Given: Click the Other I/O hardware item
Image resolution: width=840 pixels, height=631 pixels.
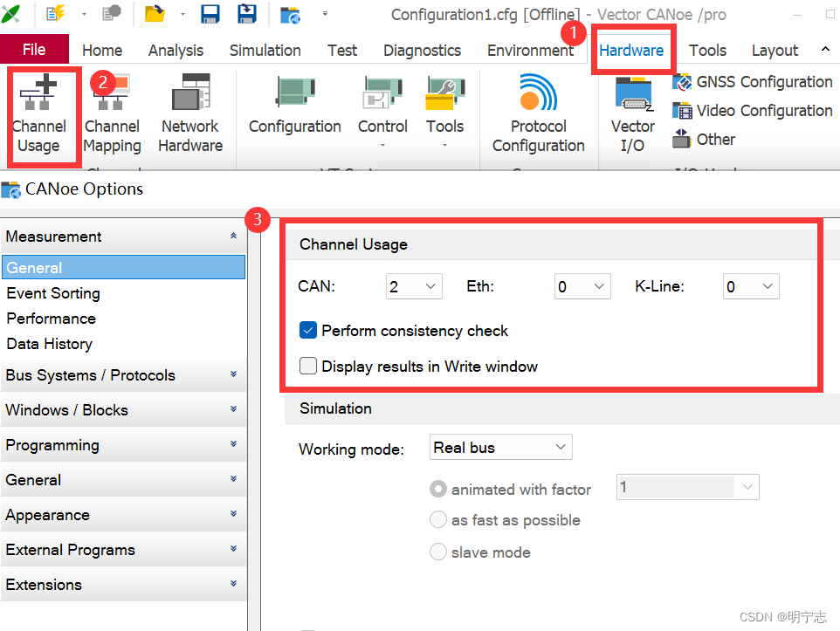Looking at the screenshot, I should tap(704, 140).
